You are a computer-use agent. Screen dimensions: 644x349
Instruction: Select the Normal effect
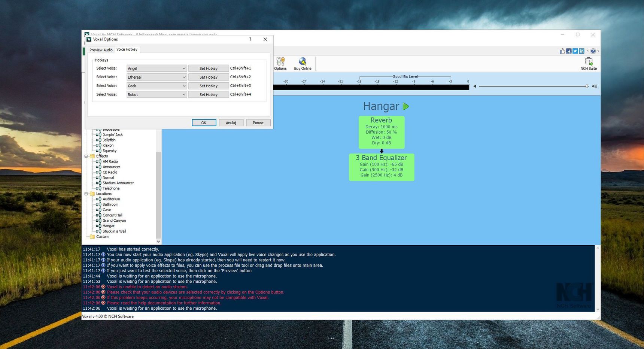point(108,177)
